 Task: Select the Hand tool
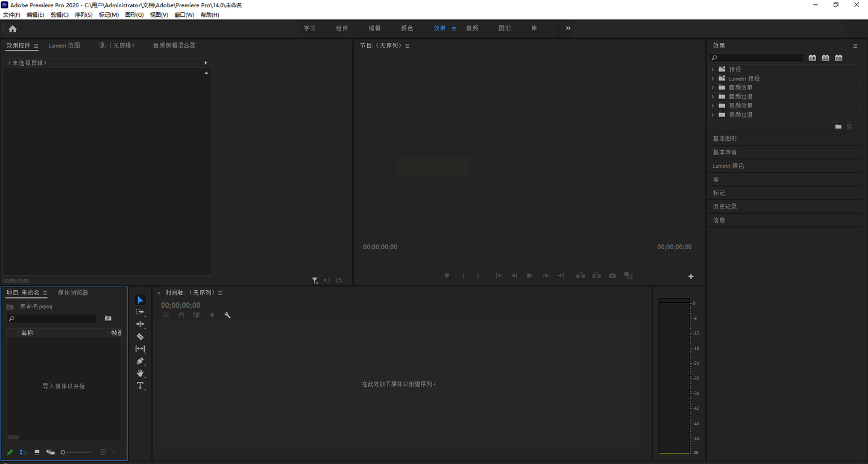140,373
